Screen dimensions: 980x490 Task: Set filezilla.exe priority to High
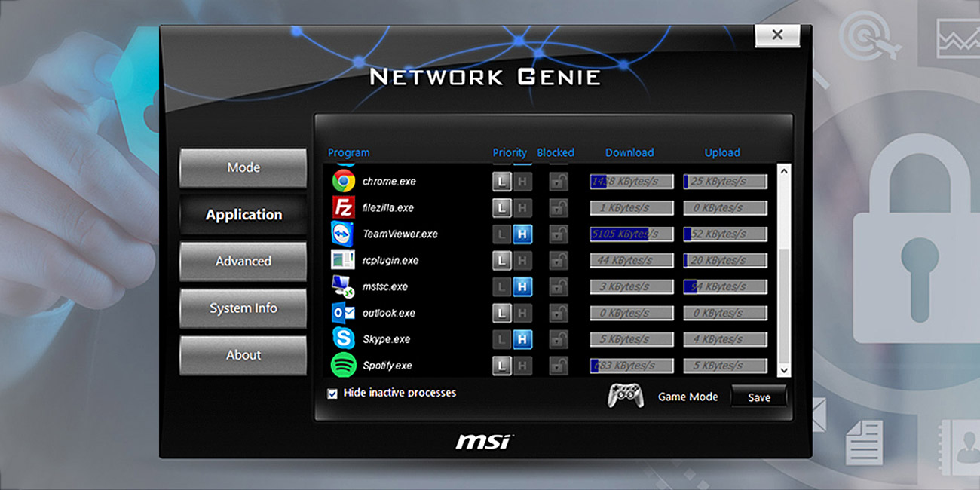click(x=522, y=208)
